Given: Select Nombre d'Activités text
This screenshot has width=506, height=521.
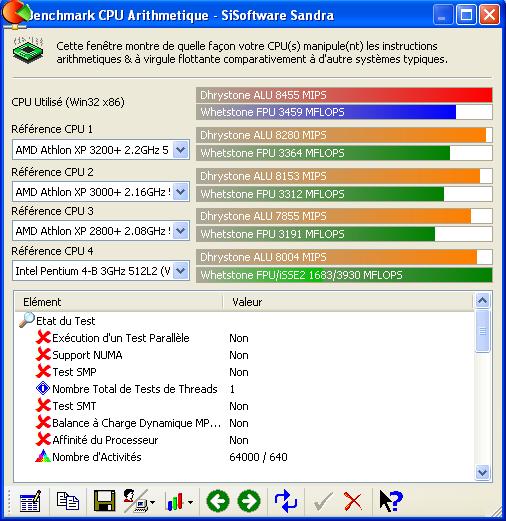Looking at the screenshot, I should [97, 457].
